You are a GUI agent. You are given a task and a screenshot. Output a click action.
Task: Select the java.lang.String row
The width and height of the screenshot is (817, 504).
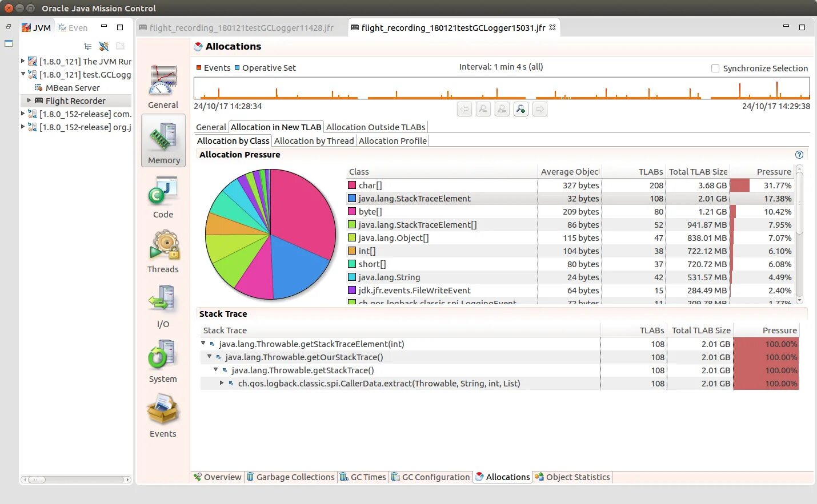(x=570, y=277)
